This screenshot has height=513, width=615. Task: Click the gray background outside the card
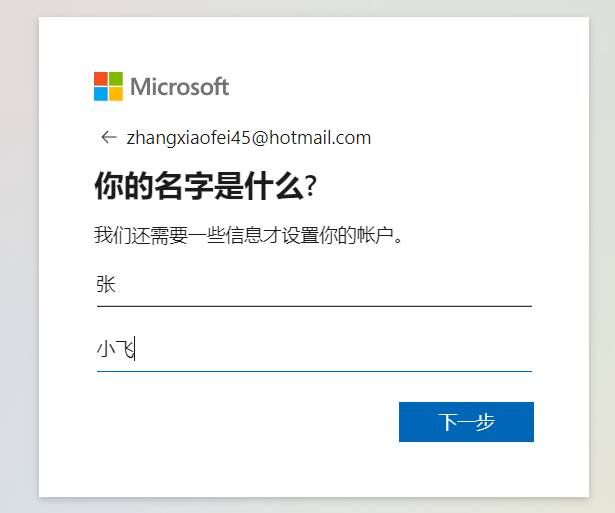tap(19, 255)
